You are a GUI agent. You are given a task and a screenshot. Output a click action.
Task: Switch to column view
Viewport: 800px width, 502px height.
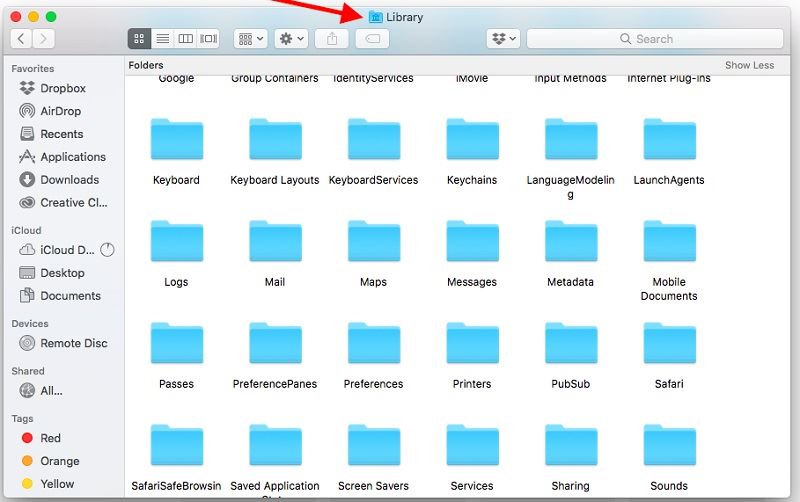pyautogui.click(x=186, y=39)
